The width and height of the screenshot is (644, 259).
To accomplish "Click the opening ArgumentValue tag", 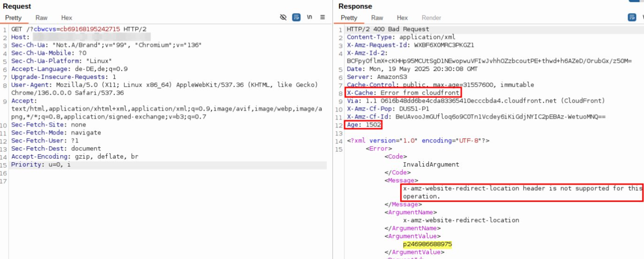I will point(412,236).
